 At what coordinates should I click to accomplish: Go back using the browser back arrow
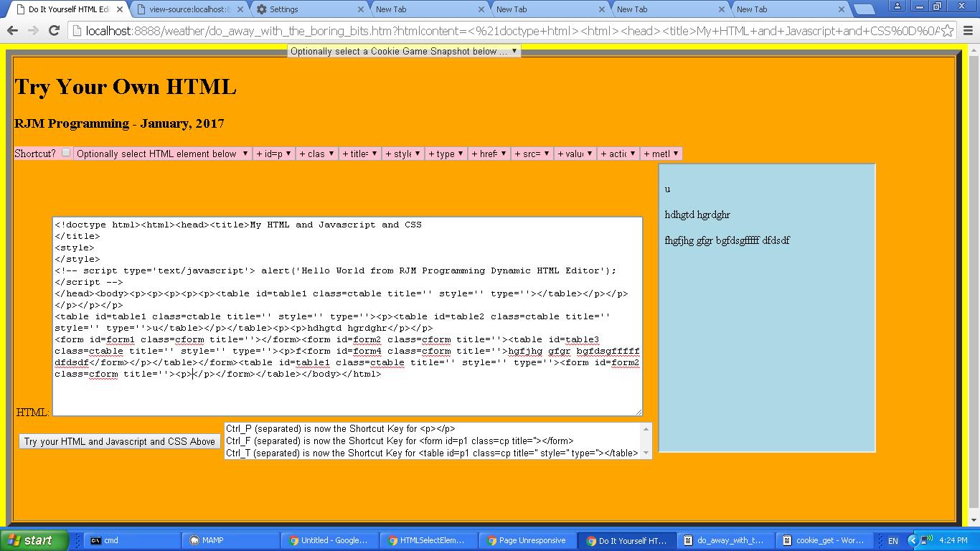(12, 31)
